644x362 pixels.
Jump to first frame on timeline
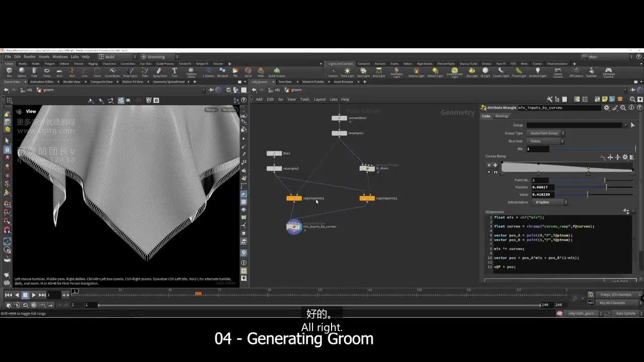point(9,295)
